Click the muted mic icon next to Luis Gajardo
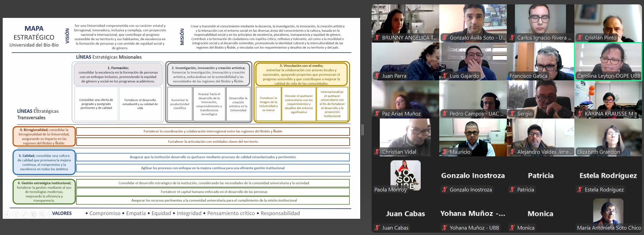This screenshot has width=644, height=235. click(445, 76)
